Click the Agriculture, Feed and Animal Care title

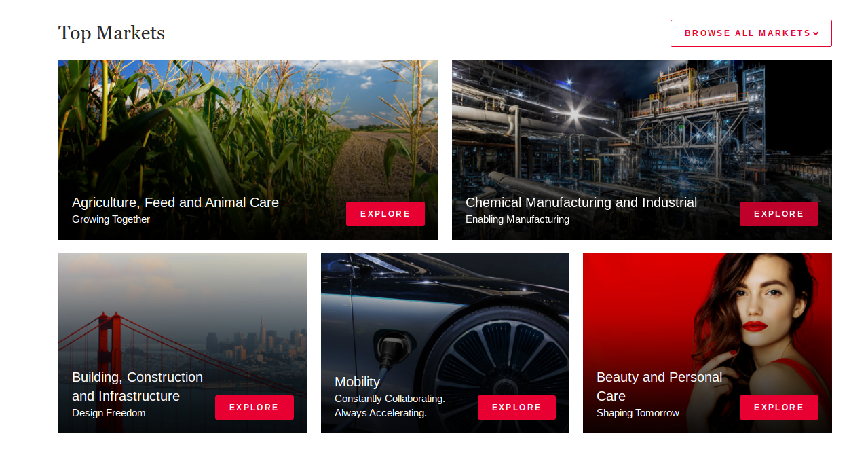(x=175, y=202)
